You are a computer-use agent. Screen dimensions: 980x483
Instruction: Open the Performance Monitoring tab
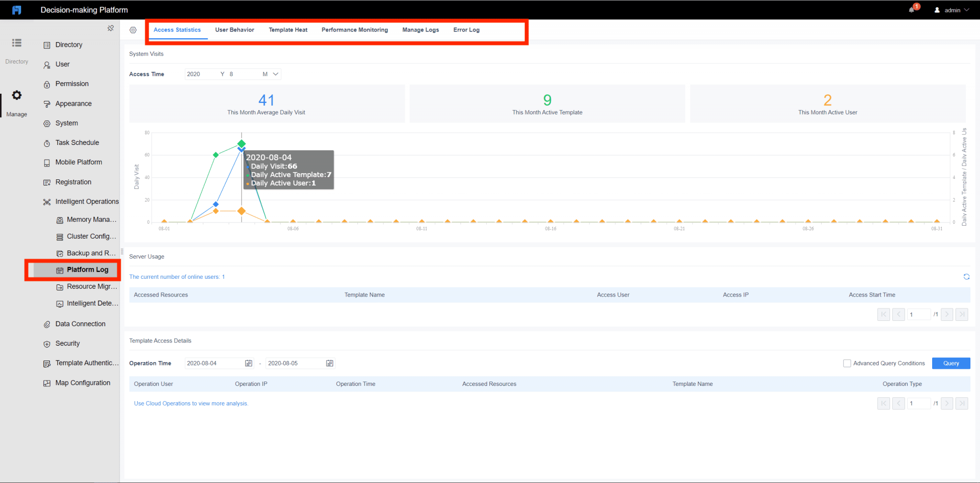355,30
